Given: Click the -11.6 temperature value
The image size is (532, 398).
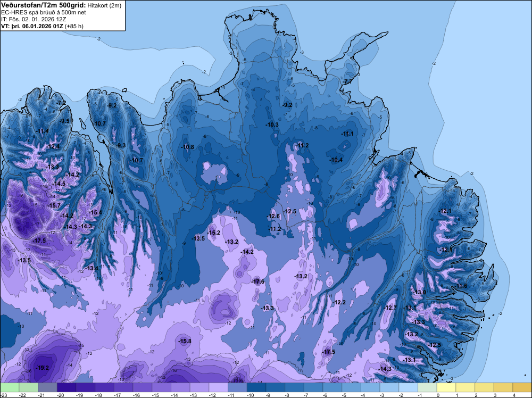Looking at the screenshot, I should (461, 286).
